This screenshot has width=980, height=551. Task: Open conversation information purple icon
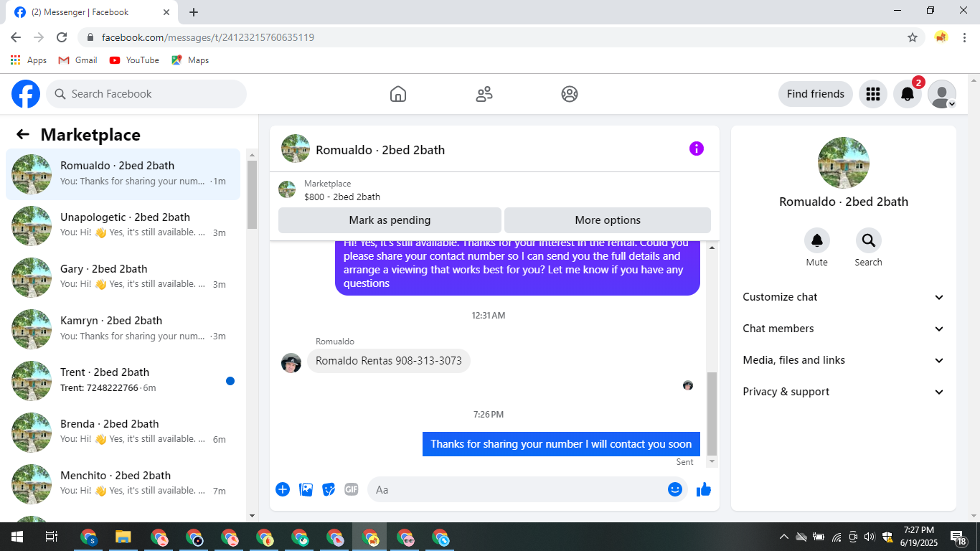coord(697,149)
